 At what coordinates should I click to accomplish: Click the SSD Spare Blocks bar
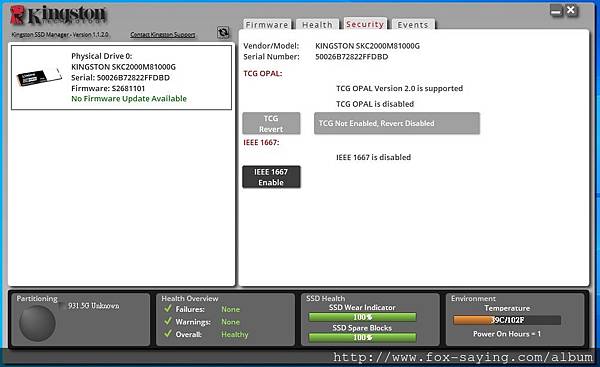[x=362, y=337]
